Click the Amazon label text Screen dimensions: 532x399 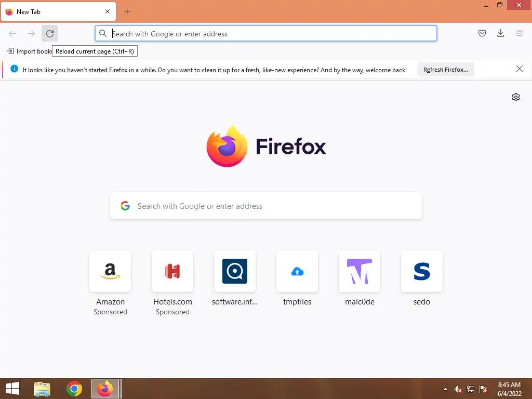pyautogui.click(x=110, y=302)
